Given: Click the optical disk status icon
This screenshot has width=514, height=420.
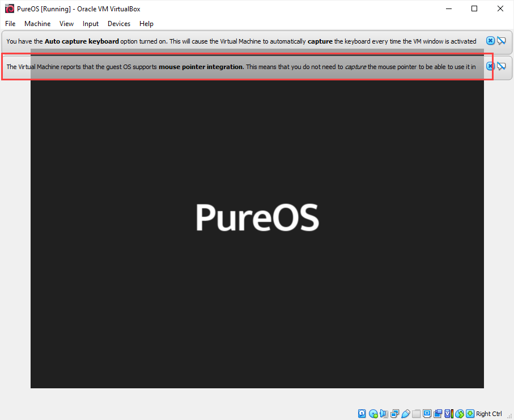Looking at the screenshot, I should pos(373,413).
